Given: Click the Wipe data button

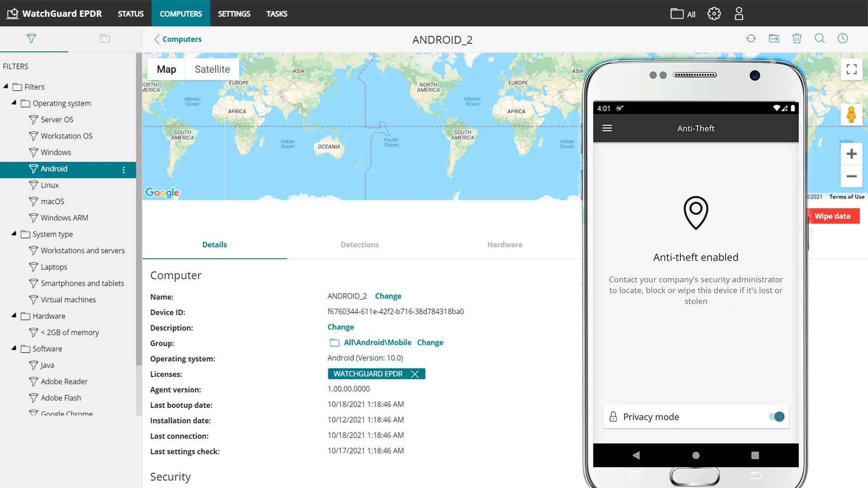Looking at the screenshot, I should coord(832,216).
